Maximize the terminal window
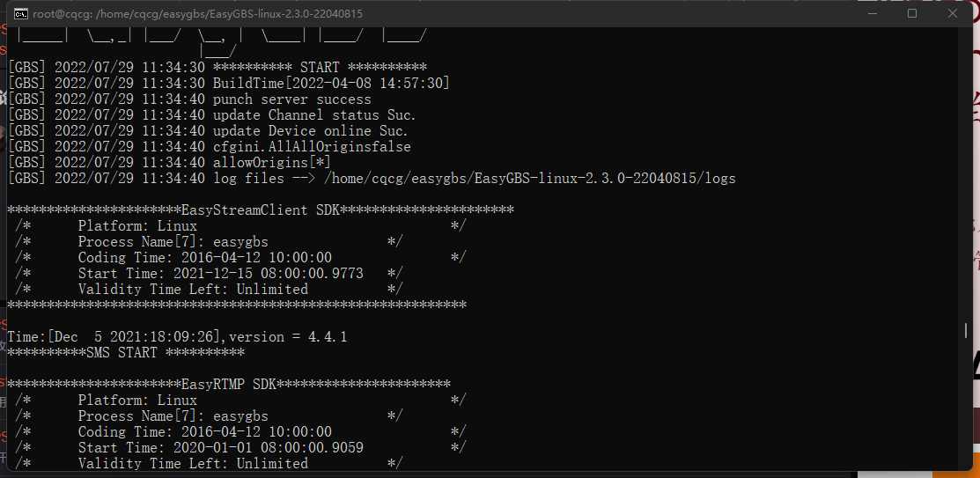This screenshot has height=478, width=980. click(x=912, y=13)
